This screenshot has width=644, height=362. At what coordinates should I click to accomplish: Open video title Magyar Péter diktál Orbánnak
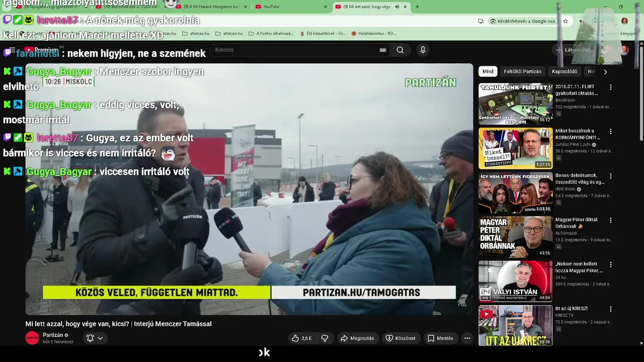coord(577,223)
